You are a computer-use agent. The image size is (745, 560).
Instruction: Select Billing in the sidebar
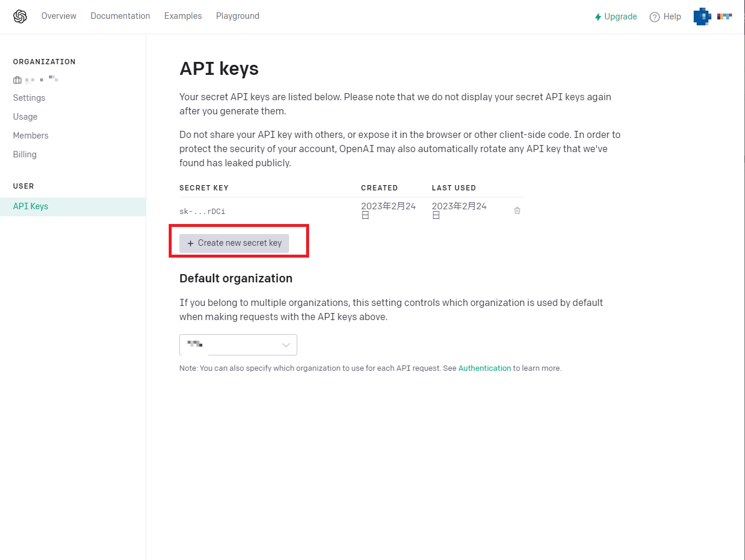[25, 154]
